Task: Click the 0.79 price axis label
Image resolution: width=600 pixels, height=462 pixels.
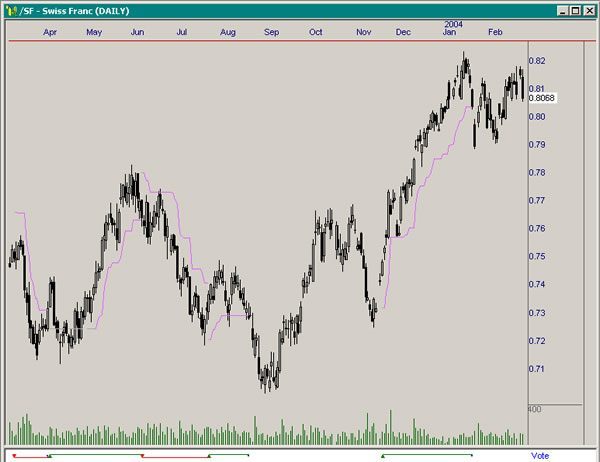Action: point(537,145)
